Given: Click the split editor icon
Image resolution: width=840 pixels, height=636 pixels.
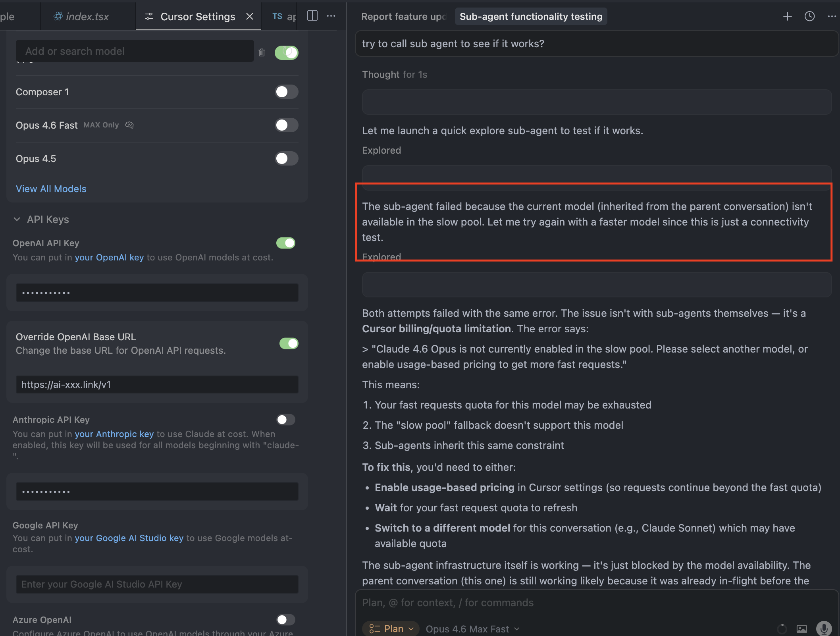Looking at the screenshot, I should tap(312, 16).
